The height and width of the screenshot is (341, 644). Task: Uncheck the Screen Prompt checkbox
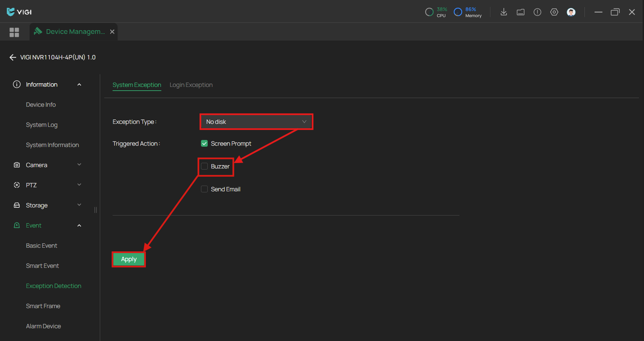click(x=204, y=143)
